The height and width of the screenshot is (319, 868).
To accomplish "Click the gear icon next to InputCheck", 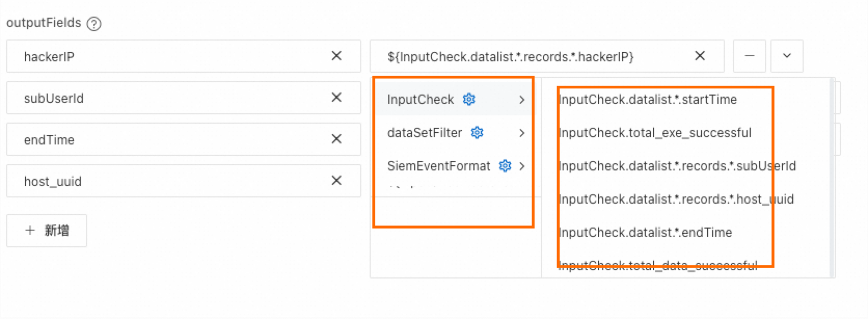I will tap(469, 99).
